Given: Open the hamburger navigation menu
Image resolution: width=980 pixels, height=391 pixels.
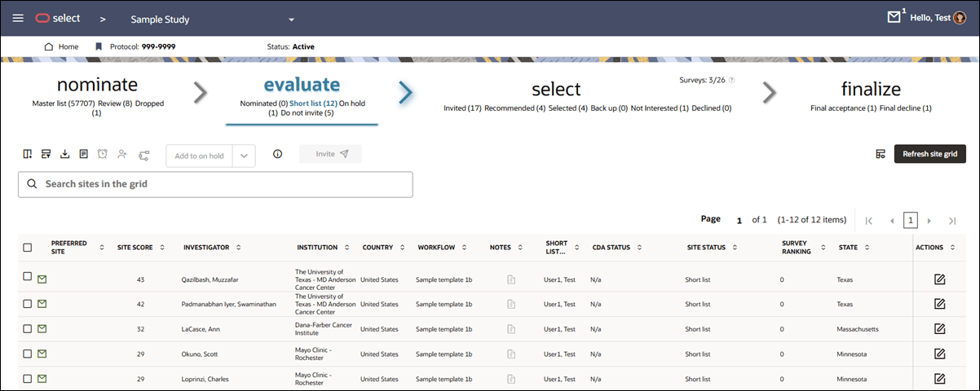Looking at the screenshot, I should (x=18, y=18).
